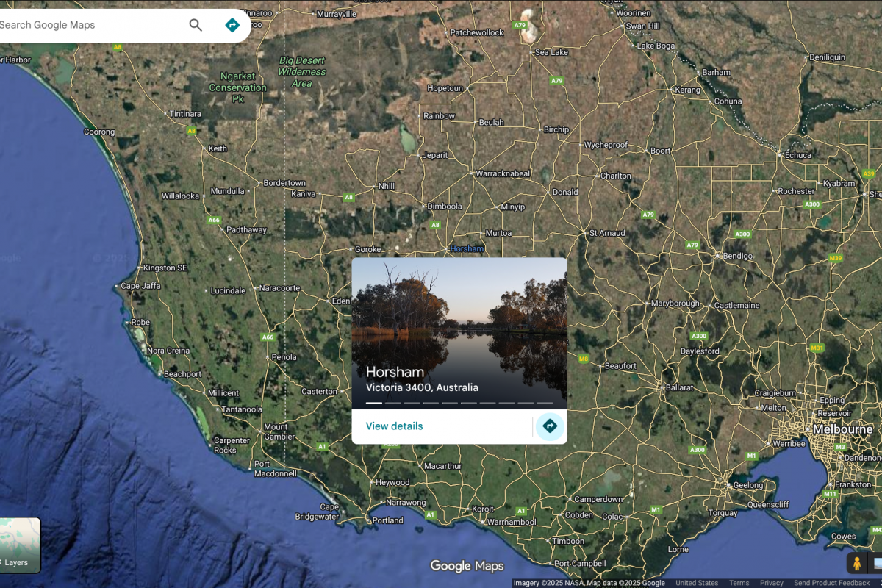Click the search magnifier icon
Image resolution: width=882 pixels, height=588 pixels.
click(x=196, y=25)
